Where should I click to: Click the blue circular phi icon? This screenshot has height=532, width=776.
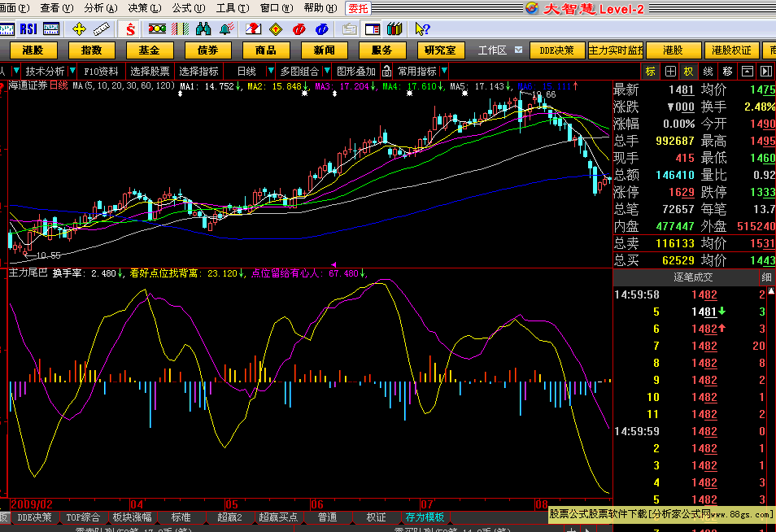[321, 29]
